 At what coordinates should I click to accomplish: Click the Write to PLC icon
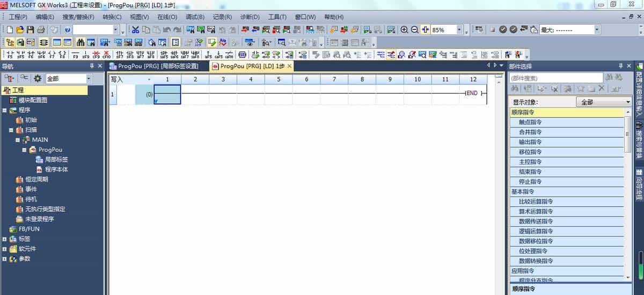click(245, 30)
